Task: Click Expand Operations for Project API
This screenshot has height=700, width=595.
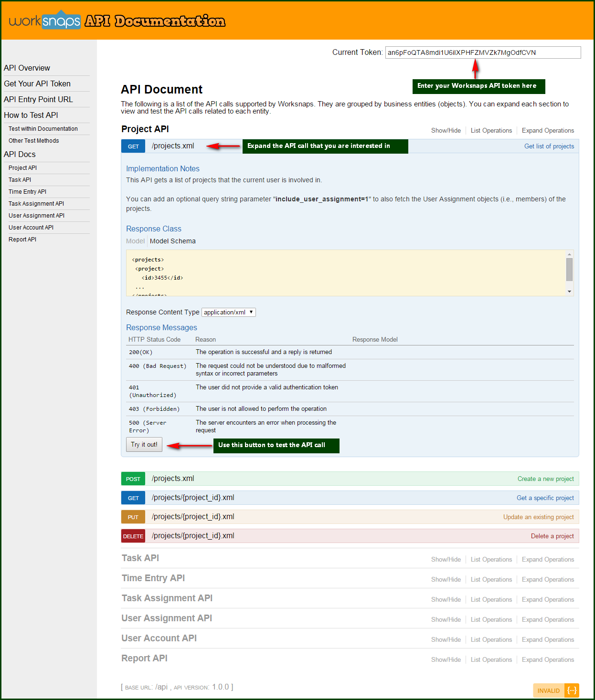Action: click(x=548, y=130)
